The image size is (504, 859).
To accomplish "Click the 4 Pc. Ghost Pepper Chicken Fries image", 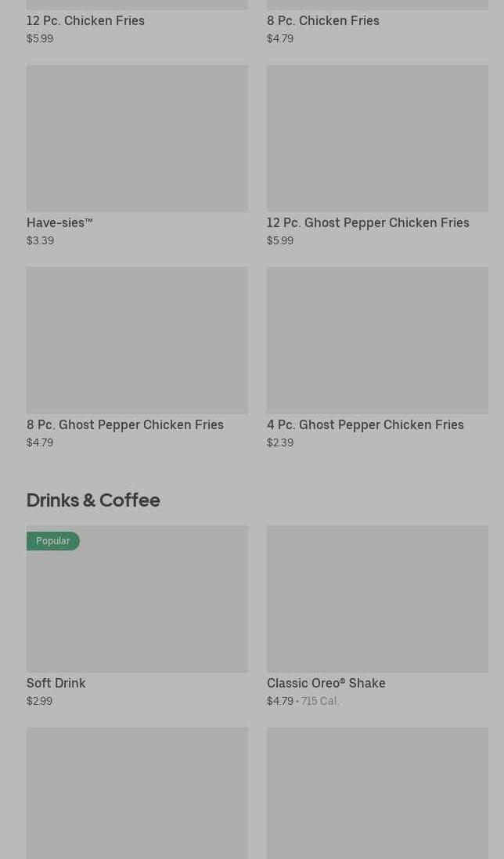I will pyautogui.click(x=377, y=341).
